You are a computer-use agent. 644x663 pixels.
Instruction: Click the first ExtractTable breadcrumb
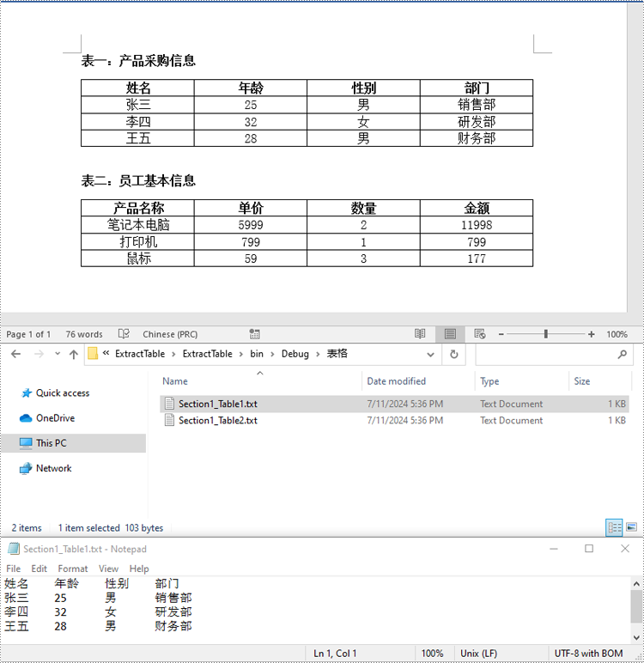point(140,354)
